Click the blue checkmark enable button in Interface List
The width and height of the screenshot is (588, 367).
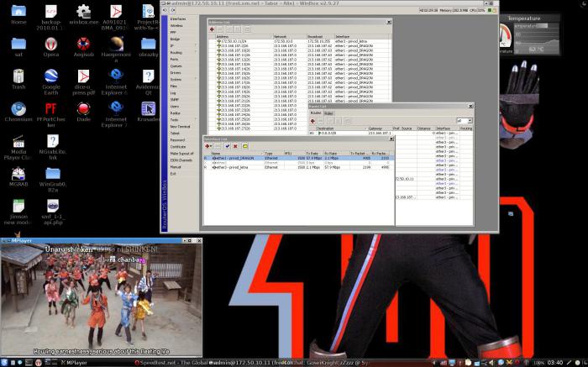click(228, 146)
